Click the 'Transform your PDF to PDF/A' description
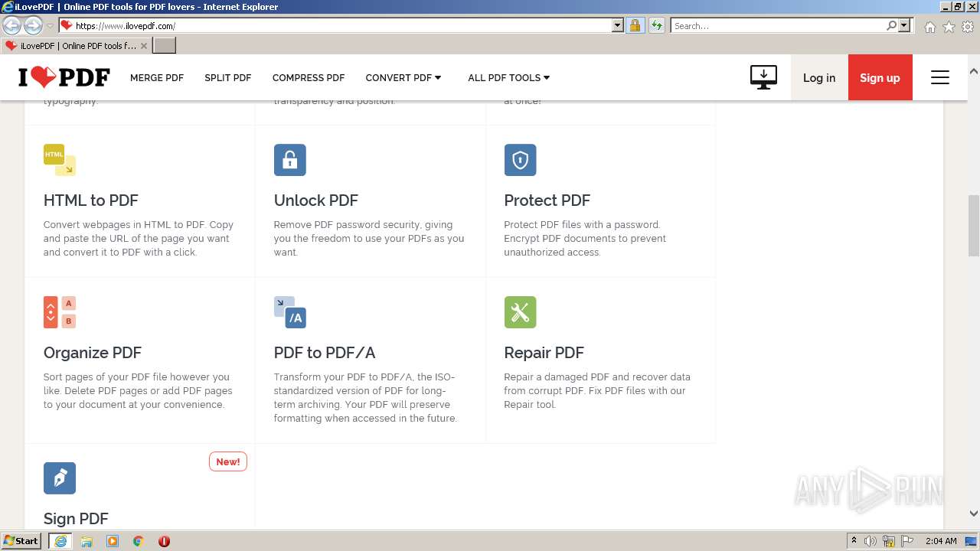 tap(365, 398)
